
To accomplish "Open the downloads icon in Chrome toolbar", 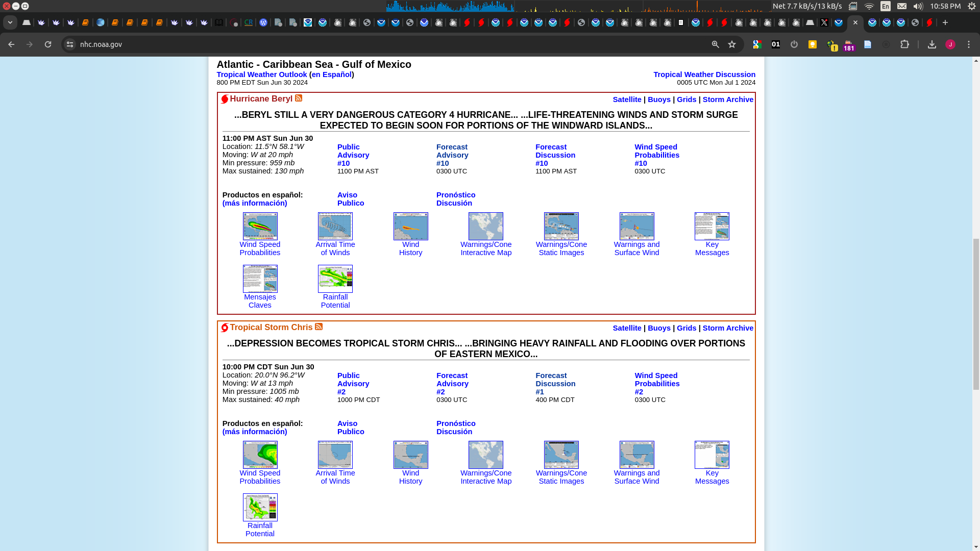I will pos(932,44).
